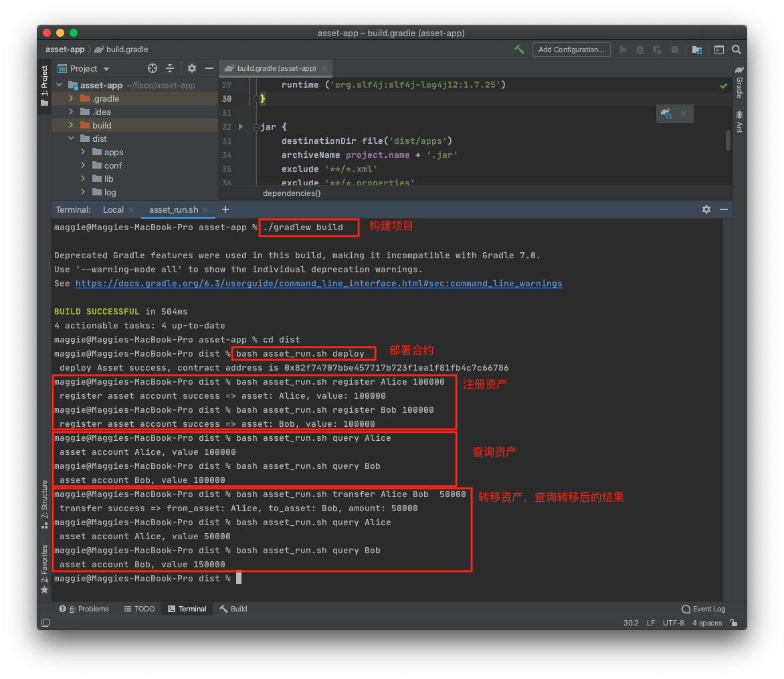Change UTF-8 file encoding

pos(674,623)
